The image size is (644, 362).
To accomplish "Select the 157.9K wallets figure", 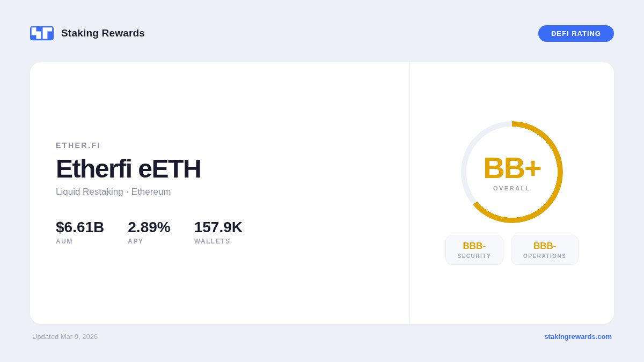I will pos(218,227).
